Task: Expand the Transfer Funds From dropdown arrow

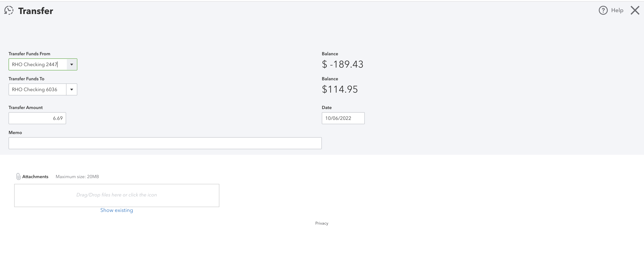Action: coord(72,64)
